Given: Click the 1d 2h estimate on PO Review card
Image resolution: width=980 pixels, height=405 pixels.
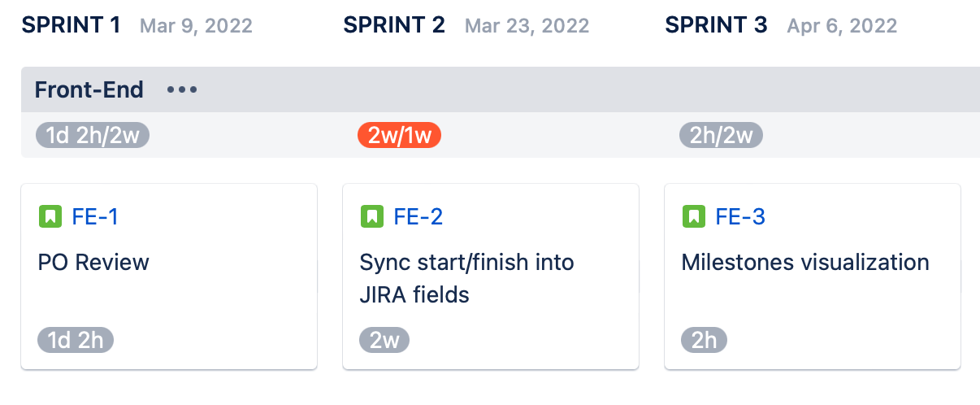Looking at the screenshot, I should click(75, 340).
